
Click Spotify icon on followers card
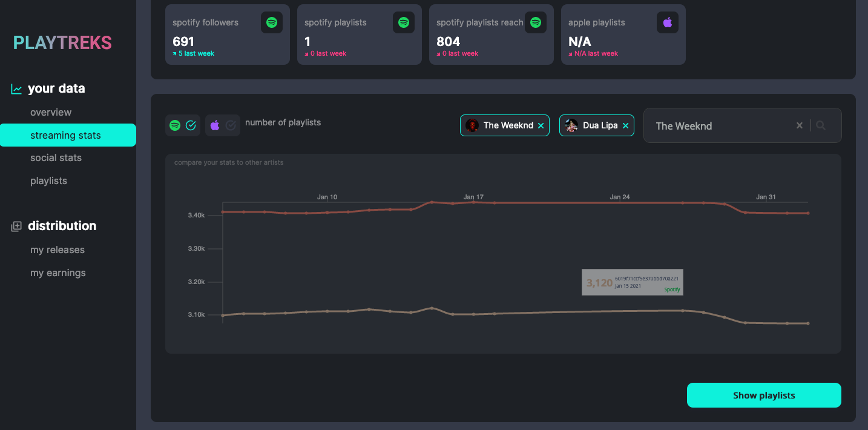[x=272, y=22]
